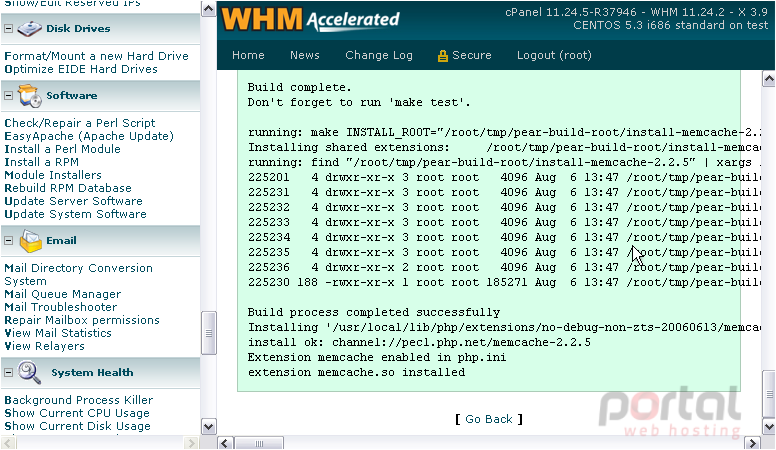Open Module Installers

point(53,175)
